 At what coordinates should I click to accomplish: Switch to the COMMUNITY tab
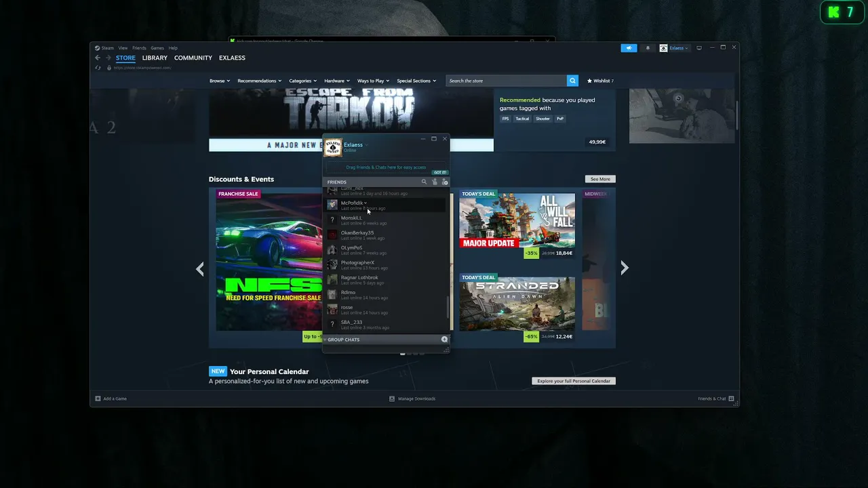(x=193, y=58)
